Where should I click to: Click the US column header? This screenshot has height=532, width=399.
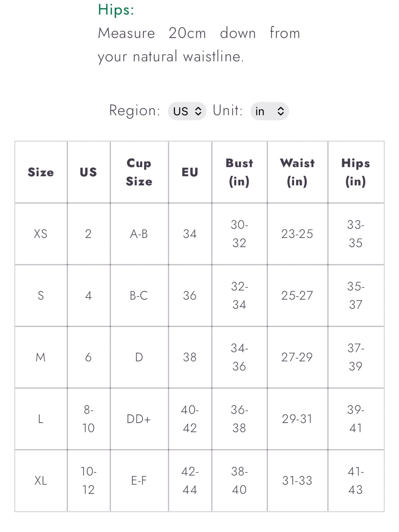point(89,172)
